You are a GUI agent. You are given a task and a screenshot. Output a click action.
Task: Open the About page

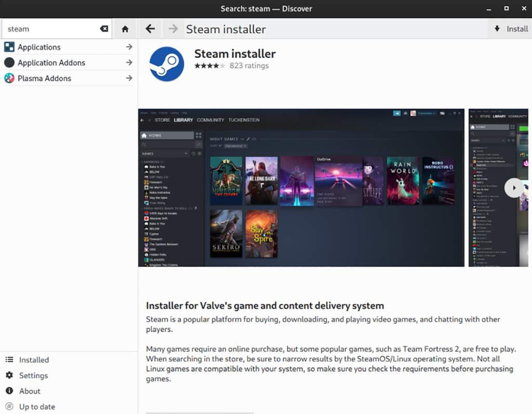coord(30,391)
